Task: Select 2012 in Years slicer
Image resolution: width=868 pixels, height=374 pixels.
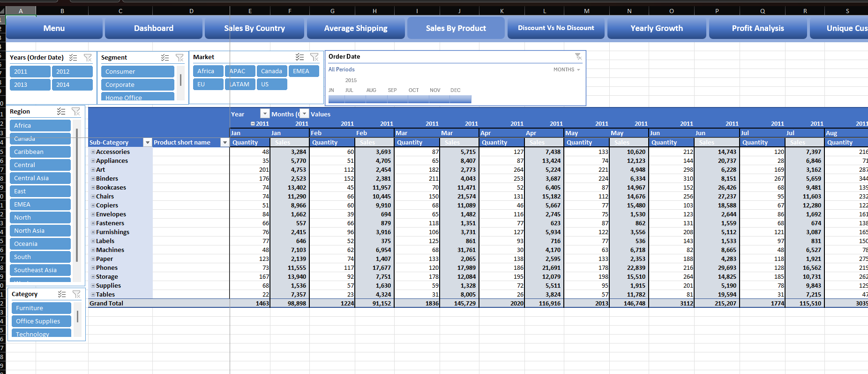Action: pyautogui.click(x=72, y=71)
